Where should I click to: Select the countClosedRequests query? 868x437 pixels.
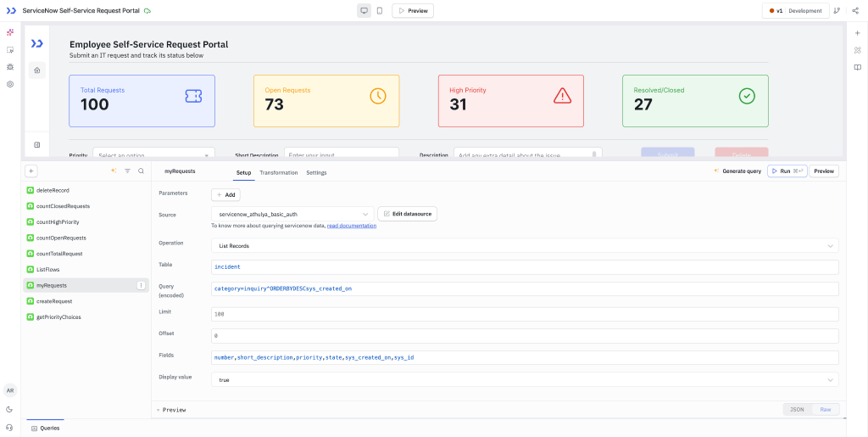click(x=86, y=206)
